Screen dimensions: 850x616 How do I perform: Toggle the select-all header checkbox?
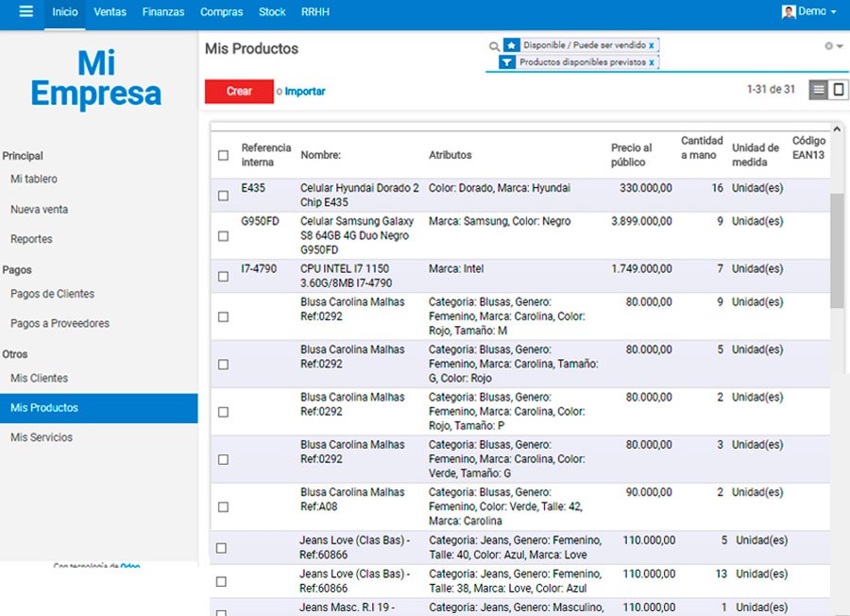223,156
